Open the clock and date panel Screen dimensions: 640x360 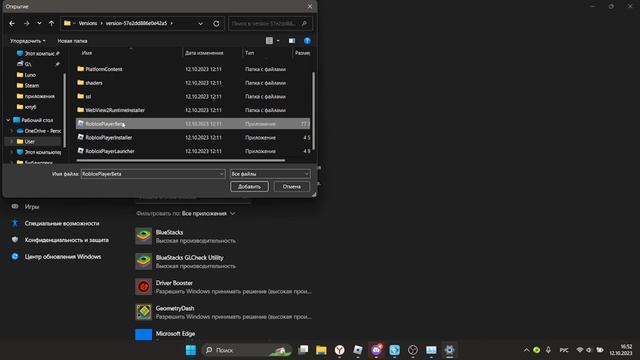621,350
